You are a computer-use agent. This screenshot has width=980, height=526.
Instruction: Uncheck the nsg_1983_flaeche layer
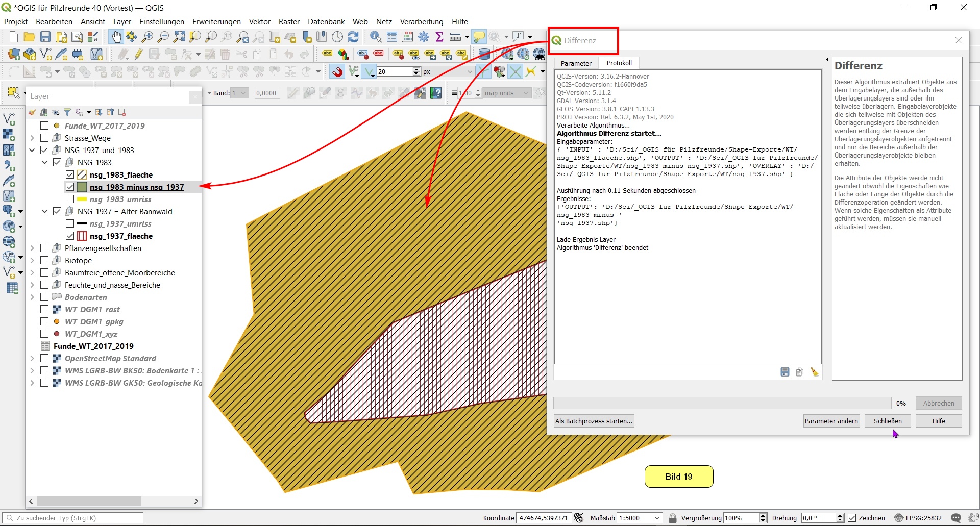[70, 175]
